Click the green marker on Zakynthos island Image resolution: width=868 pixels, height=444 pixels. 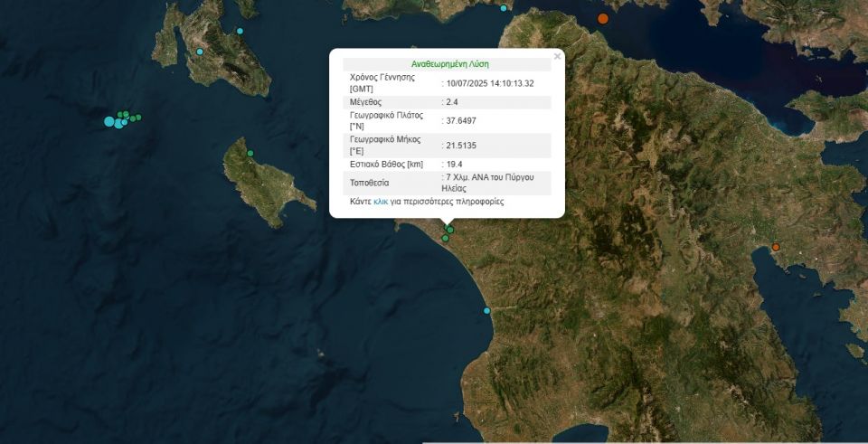tap(250, 153)
